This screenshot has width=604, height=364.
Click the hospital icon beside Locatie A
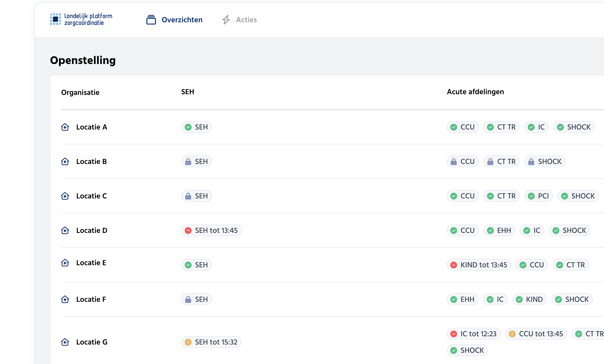(65, 127)
